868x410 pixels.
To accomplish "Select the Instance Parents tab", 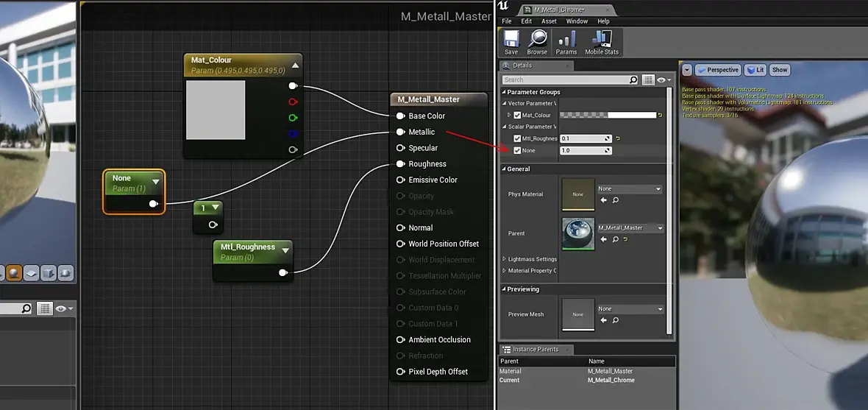I will click(536, 350).
